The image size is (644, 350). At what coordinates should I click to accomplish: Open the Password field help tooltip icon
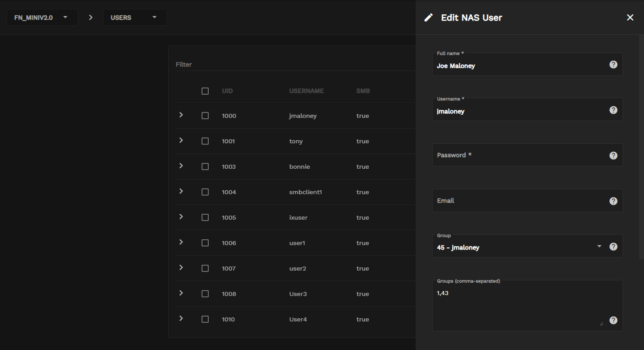(x=613, y=156)
